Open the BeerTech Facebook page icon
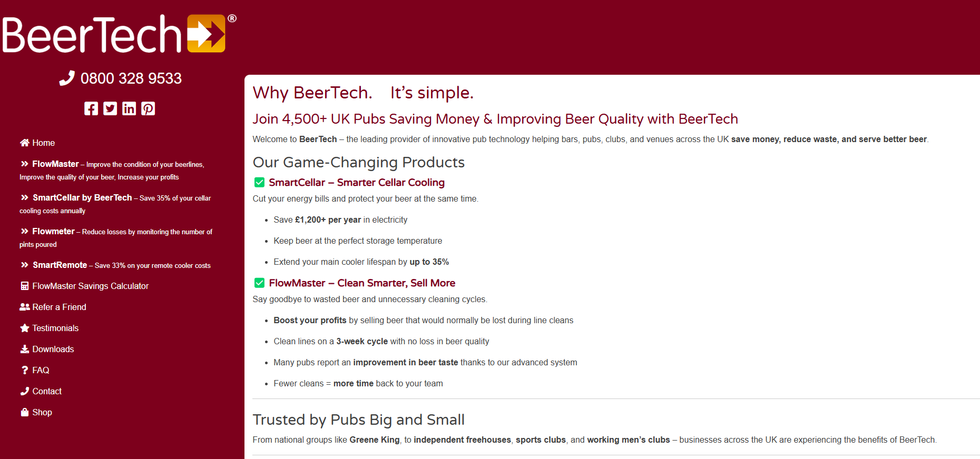Viewport: 980px width, 459px height. pos(91,108)
